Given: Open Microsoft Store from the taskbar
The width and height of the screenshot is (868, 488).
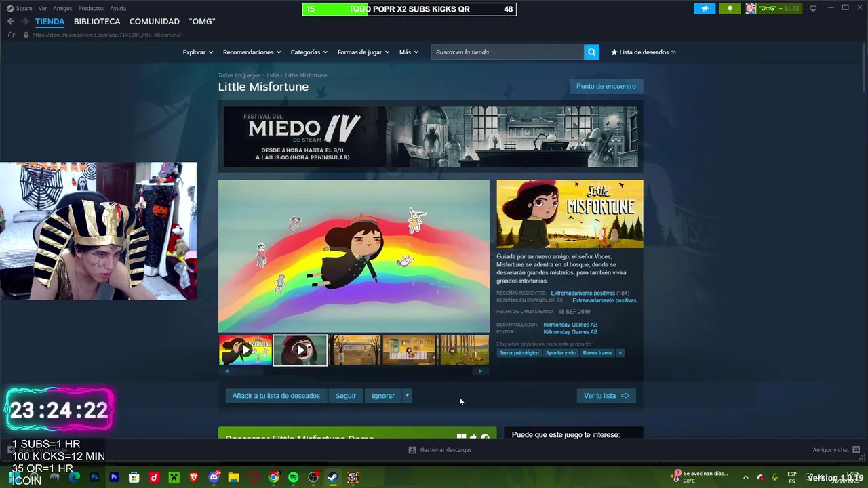Looking at the screenshot, I should (x=134, y=477).
